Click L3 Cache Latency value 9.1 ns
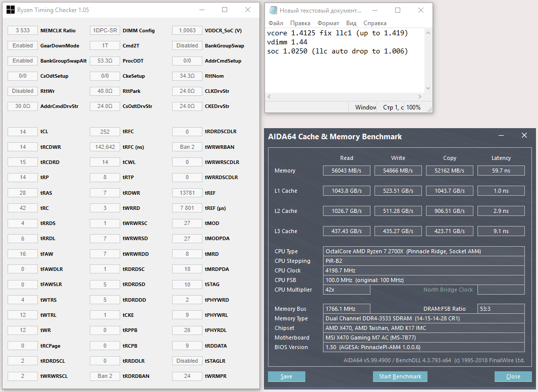Screen dimensions: 538x392 click(501, 231)
